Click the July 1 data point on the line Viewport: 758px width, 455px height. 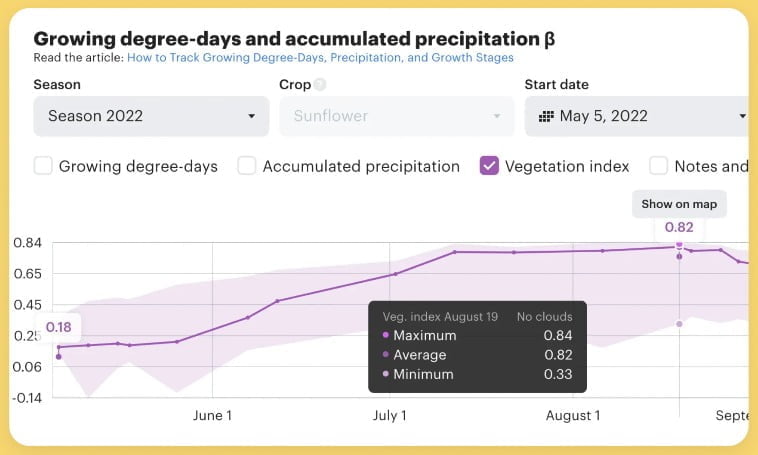pyautogui.click(x=394, y=274)
